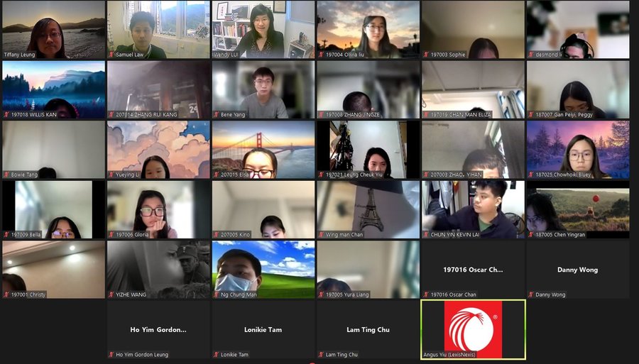The image size is (639, 364).
Task: Click the Ho Yim Gordon Leung name placeholder
Action: [158, 329]
